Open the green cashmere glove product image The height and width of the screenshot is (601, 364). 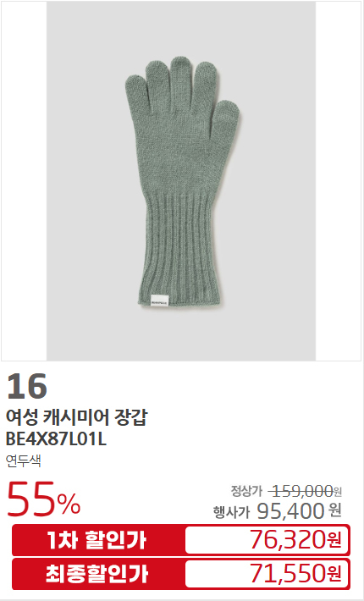coord(181,181)
